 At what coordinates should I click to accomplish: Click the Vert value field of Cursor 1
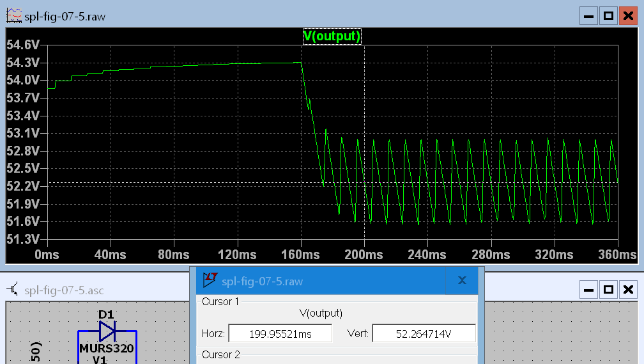[x=424, y=334]
